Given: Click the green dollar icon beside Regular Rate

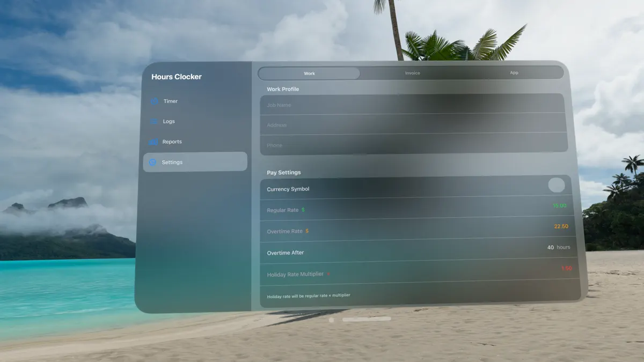Looking at the screenshot, I should 302,210.
